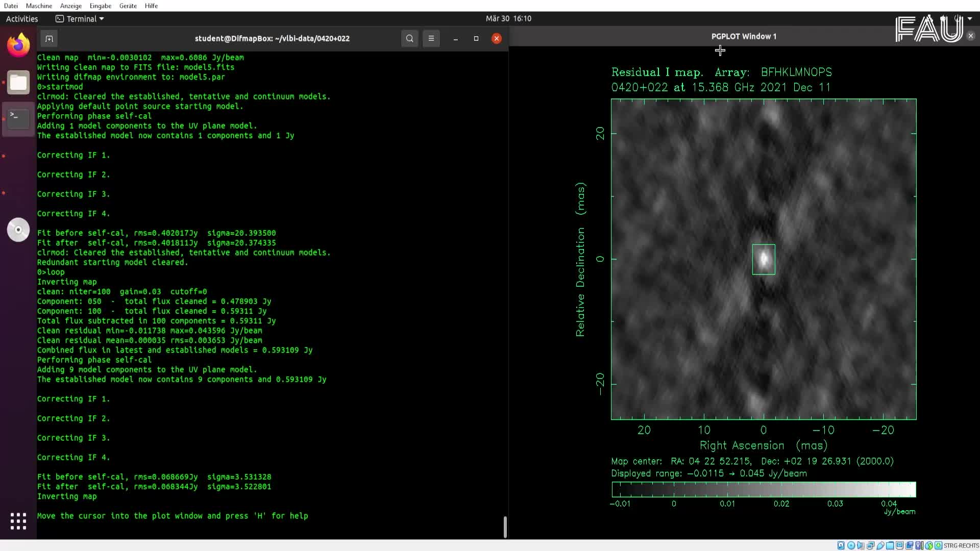
Task: Open a new terminal tab
Action: click(x=49, y=38)
